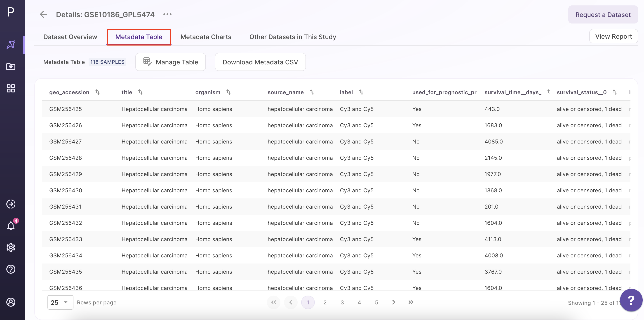Image resolution: width=644 pixels, height=320 pixels.
Task: Expand the rows per page dropdown
Action: pos(60,303)
